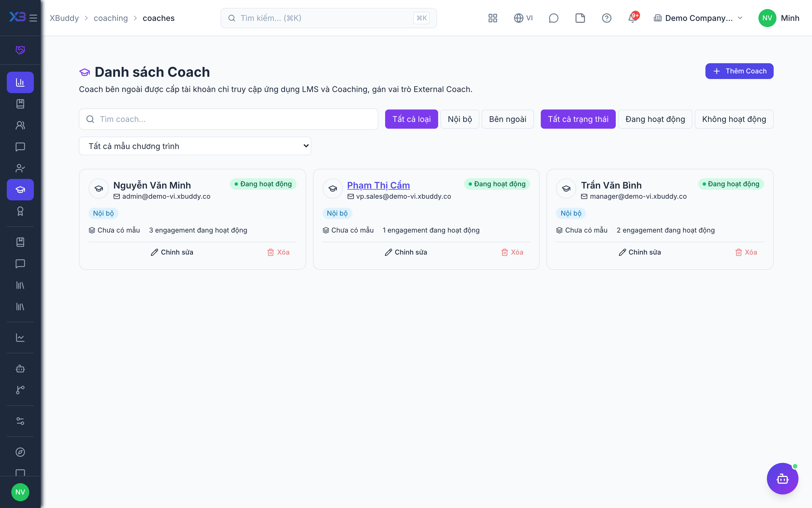The width and height of the screenshot is (812, 508).
Task: Open the users group sidebar icon
Action: click(20, 125)
